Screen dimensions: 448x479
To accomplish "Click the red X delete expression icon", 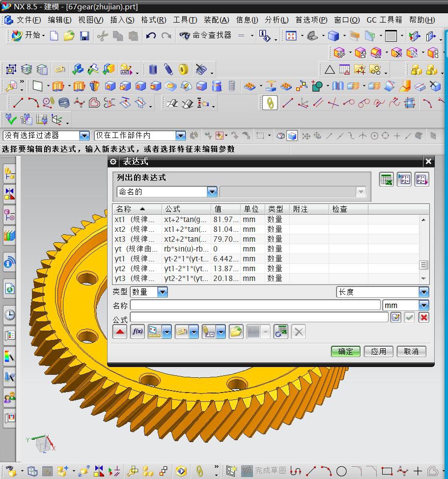I will (x=424, y=317).
